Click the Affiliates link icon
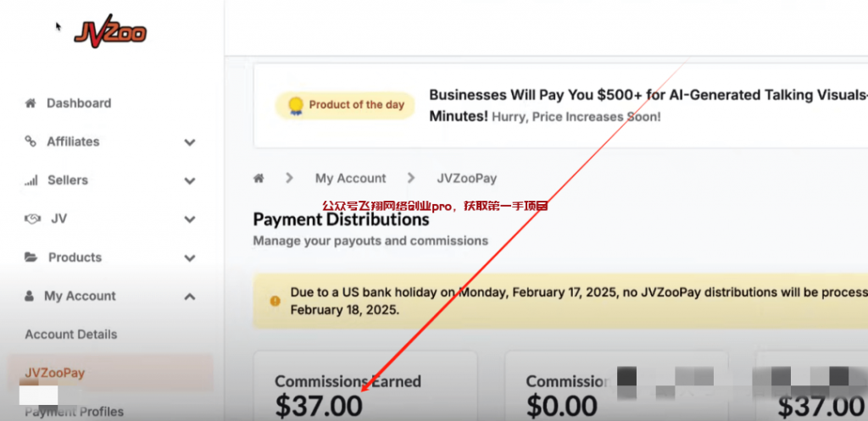This screenshot has width=868, height=421. pos(31,141)
